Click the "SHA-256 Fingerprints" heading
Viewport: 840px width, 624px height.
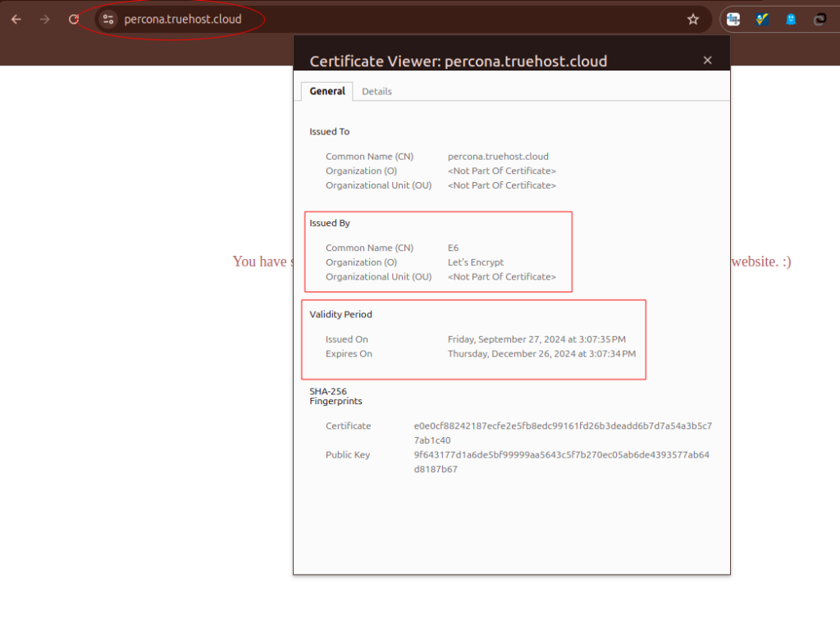pyautogui.click(x=336, y=396)
